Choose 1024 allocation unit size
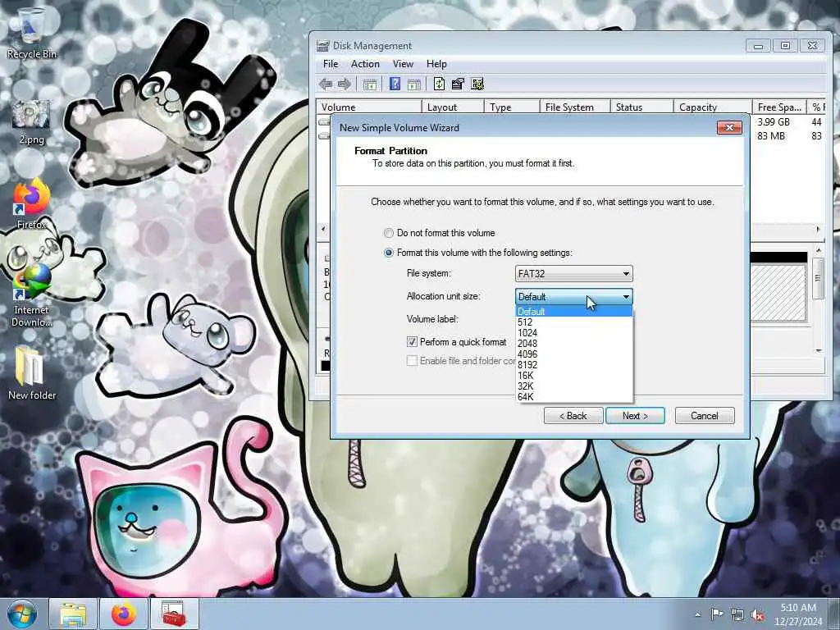Screen dimensions: 840x630 coord(573,333)
